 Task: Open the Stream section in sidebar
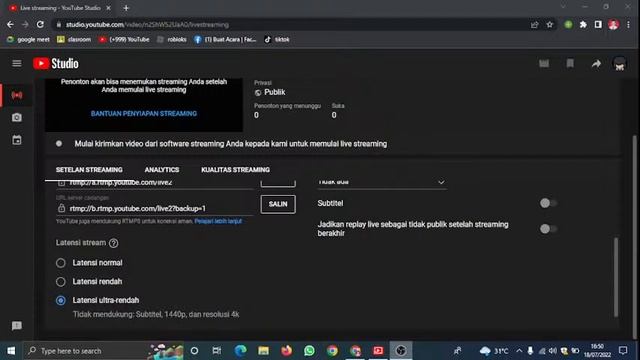pos(17,95)
